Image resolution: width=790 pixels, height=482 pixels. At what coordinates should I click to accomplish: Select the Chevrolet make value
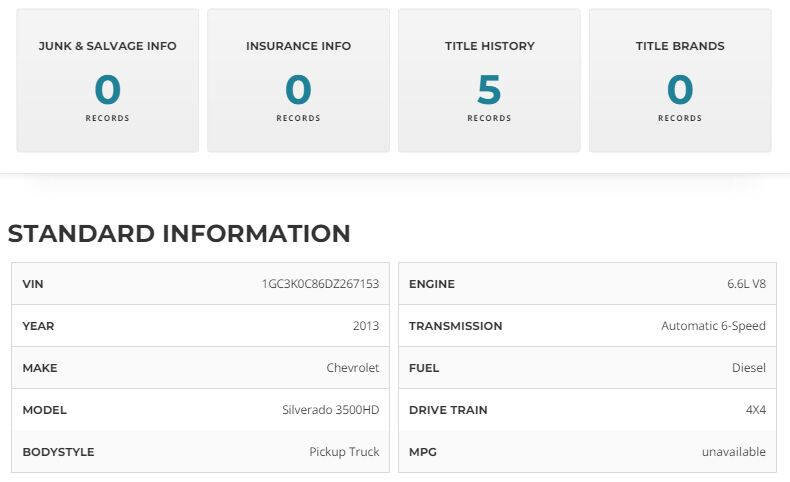coord(353,368)
